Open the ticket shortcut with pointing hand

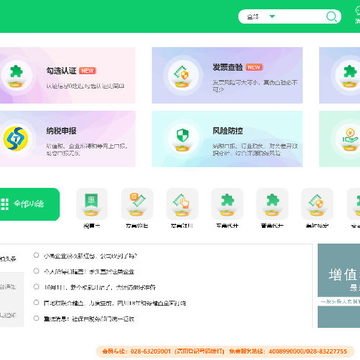pos(182,204)
